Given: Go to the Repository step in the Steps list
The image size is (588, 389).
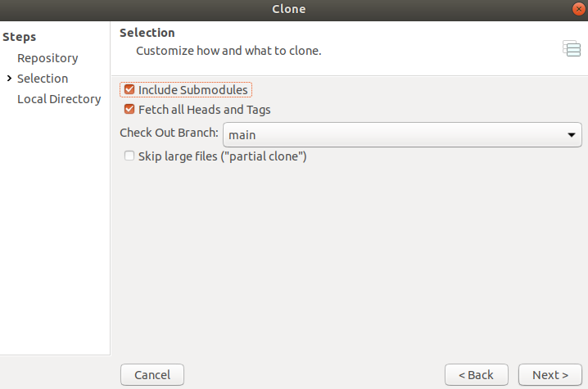Looking at the screenshot, I should 47,58.
